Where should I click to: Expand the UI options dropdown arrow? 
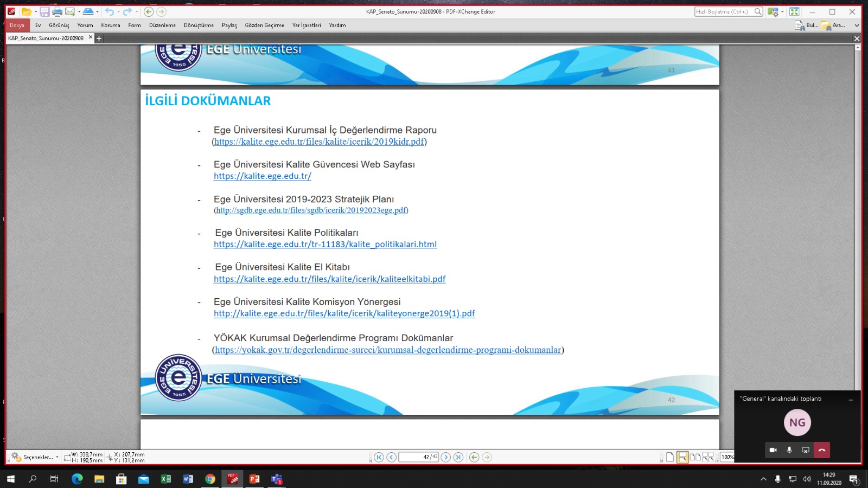pyautogui.click(x=782, y=11)
